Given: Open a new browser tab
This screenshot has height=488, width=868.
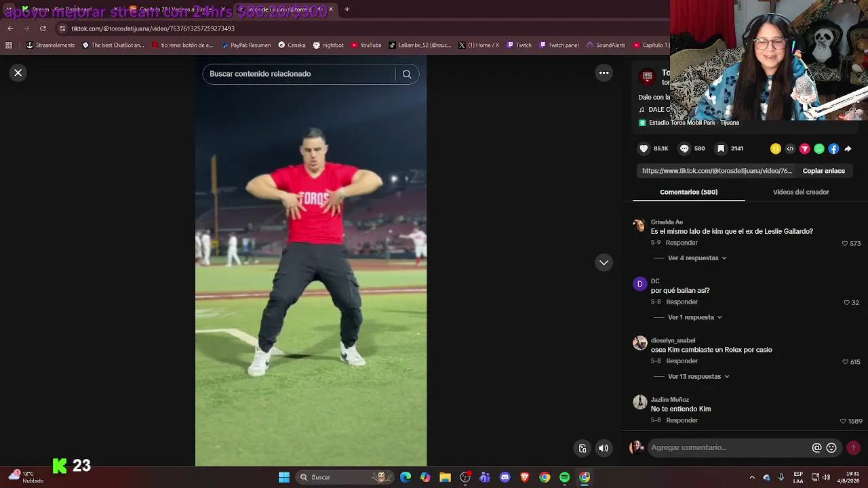Looking at the screenshot, I should click(347, 9).
